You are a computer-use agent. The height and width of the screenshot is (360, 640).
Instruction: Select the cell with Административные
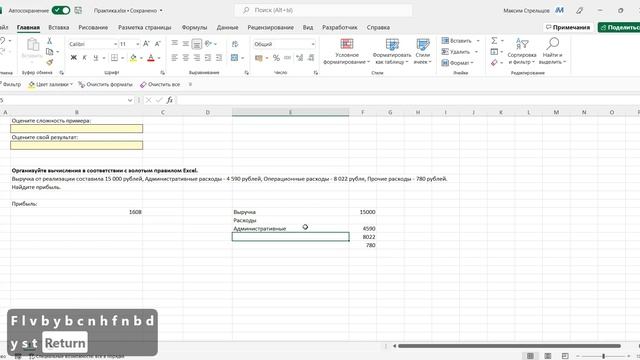[x=291, y=229]
